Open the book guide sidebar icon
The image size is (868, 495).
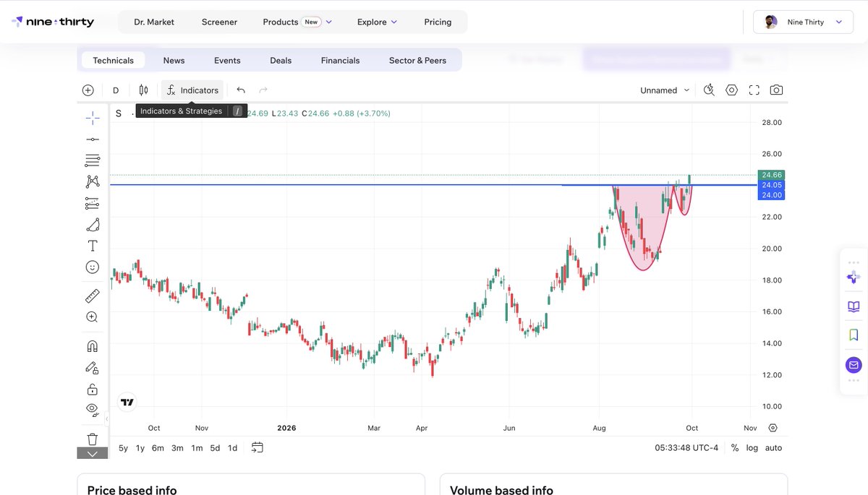click(854, 306)
